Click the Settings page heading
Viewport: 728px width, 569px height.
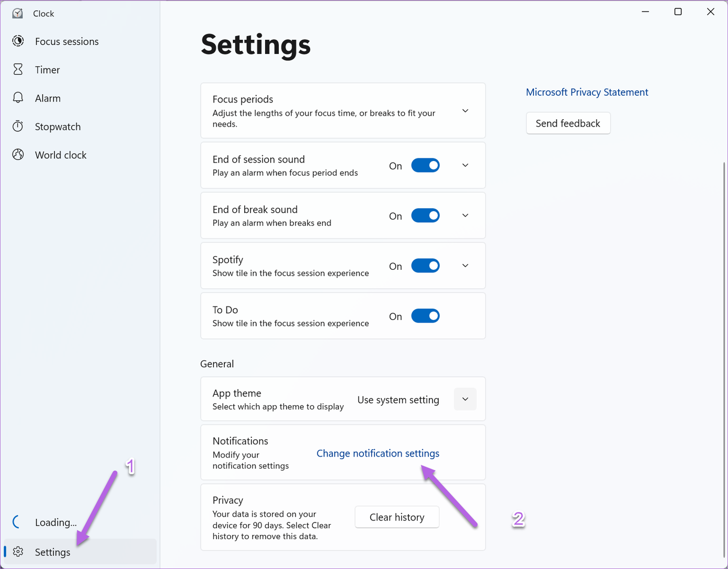(256, 44)
